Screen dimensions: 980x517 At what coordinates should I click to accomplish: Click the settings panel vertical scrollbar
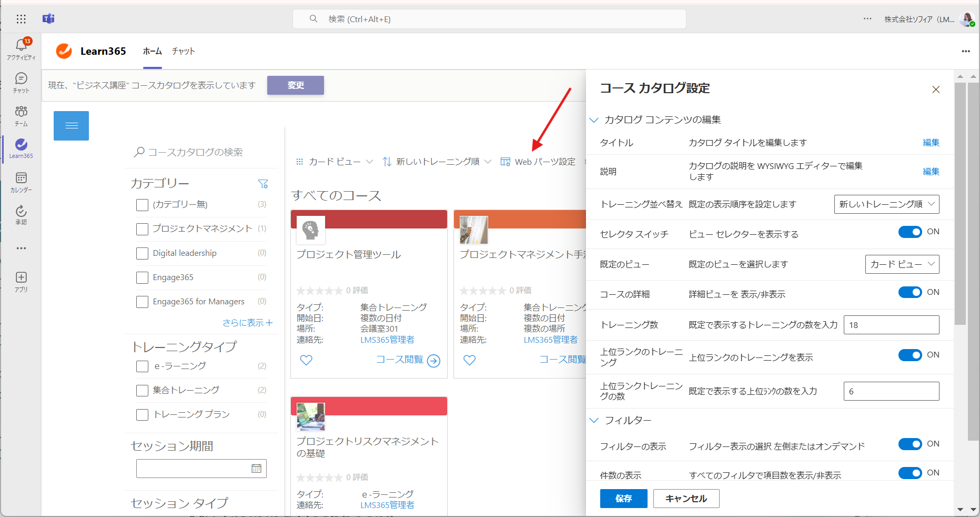click(961, 204)
